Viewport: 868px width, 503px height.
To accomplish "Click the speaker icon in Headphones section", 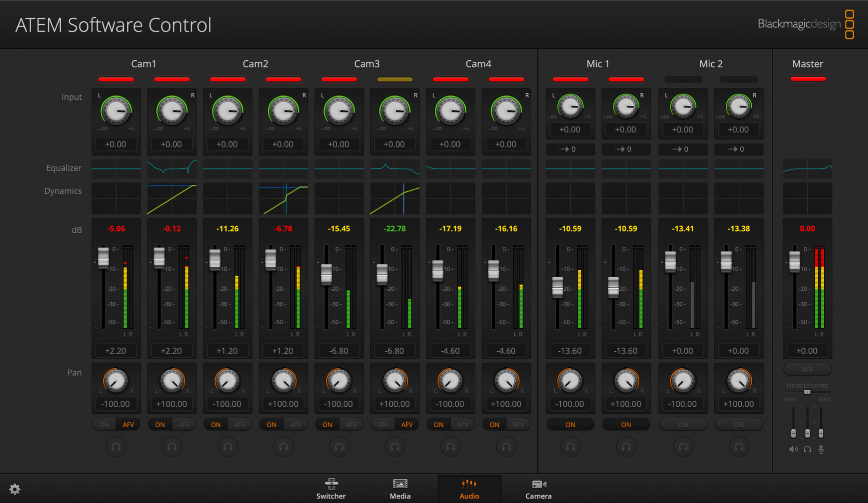I will (793, 449).
